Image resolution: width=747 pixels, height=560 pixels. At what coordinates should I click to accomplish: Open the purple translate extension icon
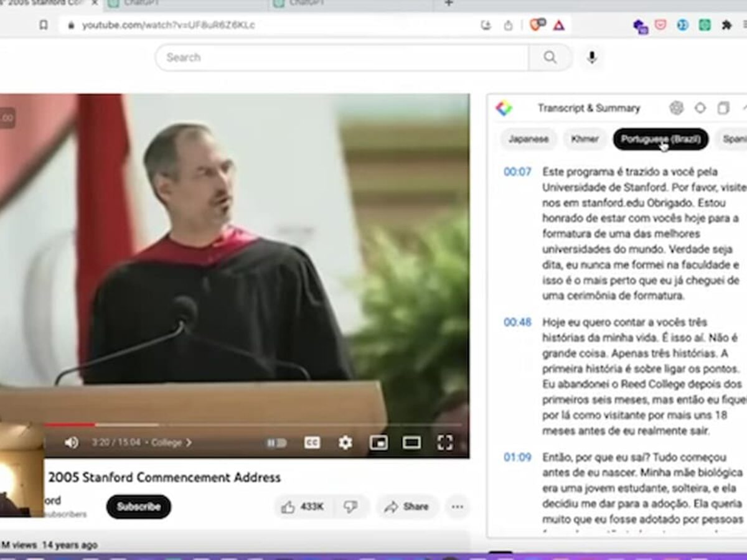click(641, 26)
